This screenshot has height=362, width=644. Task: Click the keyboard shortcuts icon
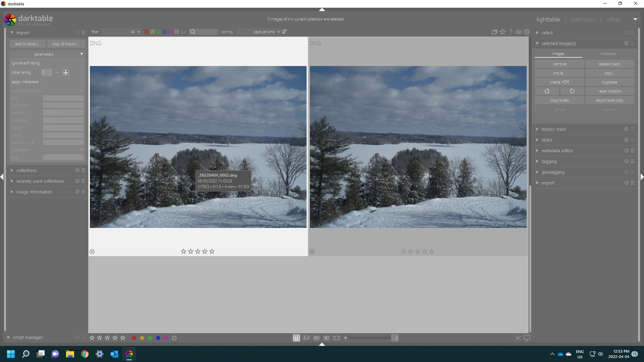tap(519, 32)
